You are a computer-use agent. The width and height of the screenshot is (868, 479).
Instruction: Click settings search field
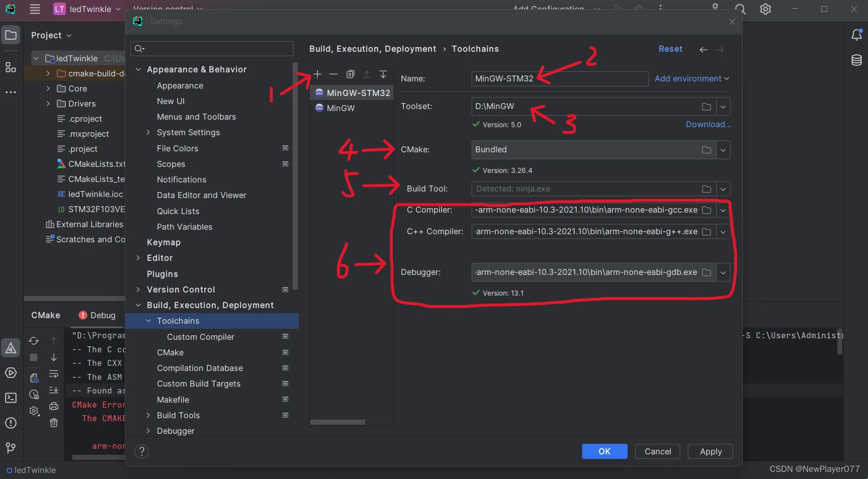click(212, 49)
